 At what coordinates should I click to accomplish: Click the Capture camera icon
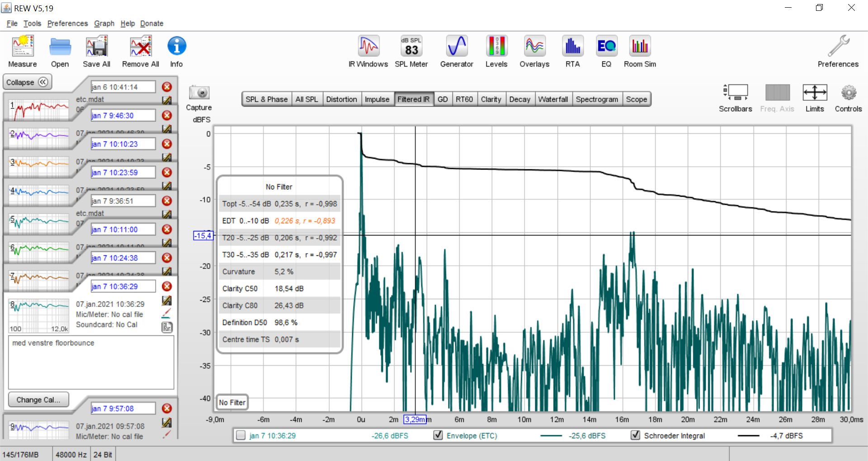point(199,93)
